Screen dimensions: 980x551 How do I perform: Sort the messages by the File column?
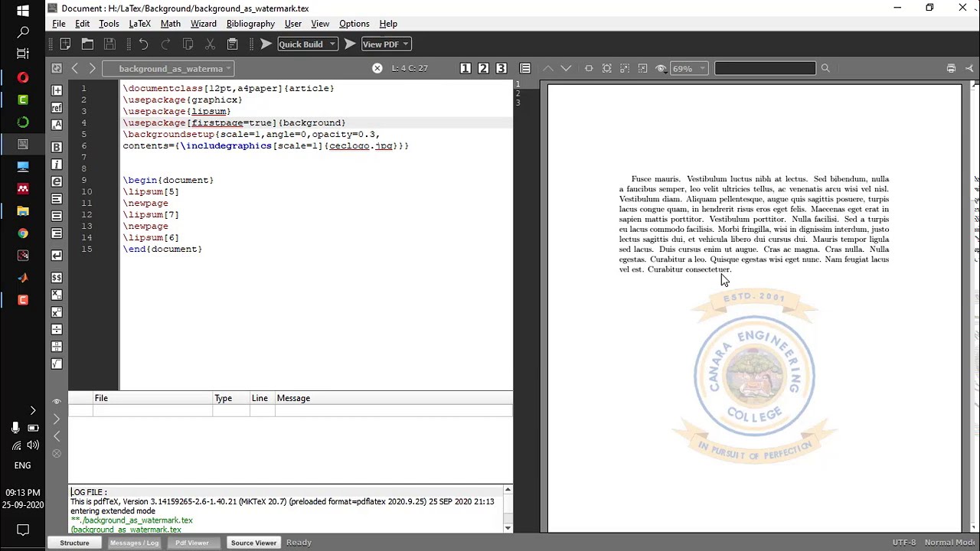point(153,398)
